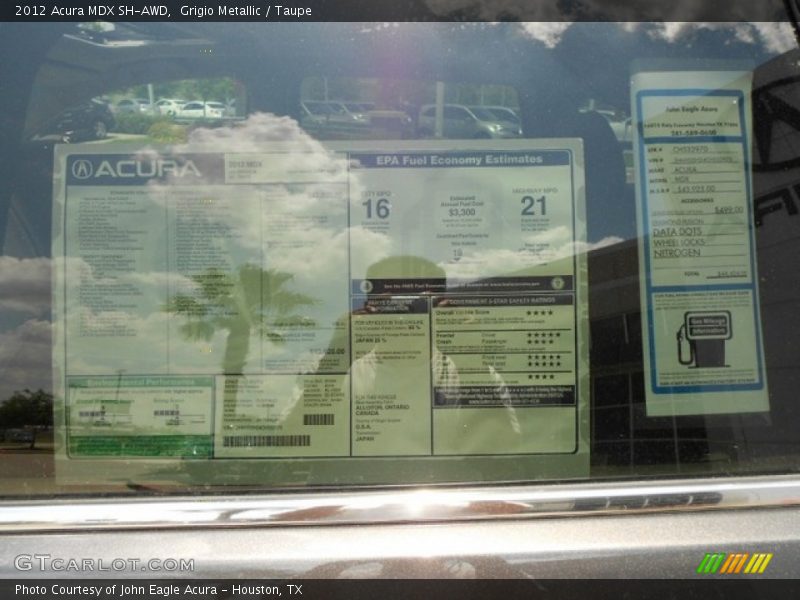Click the gas pump icon on dealer sticker
Viewport: 800px width, 600px height.
coord(705,339)
